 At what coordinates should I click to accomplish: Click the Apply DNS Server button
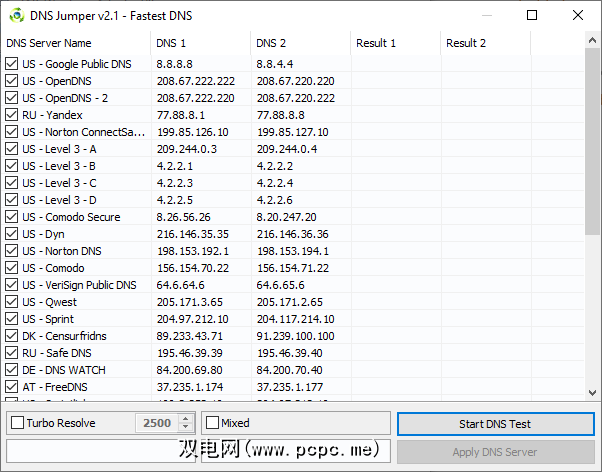click(496, 452)
